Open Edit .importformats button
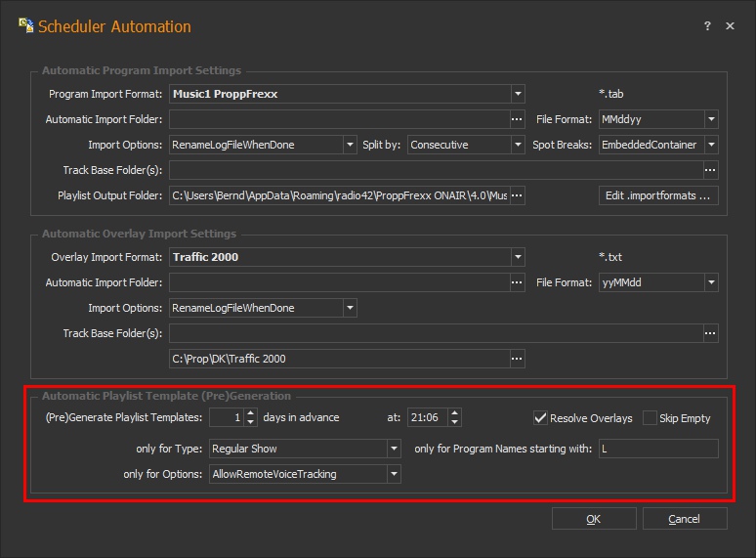 point(659,195)
